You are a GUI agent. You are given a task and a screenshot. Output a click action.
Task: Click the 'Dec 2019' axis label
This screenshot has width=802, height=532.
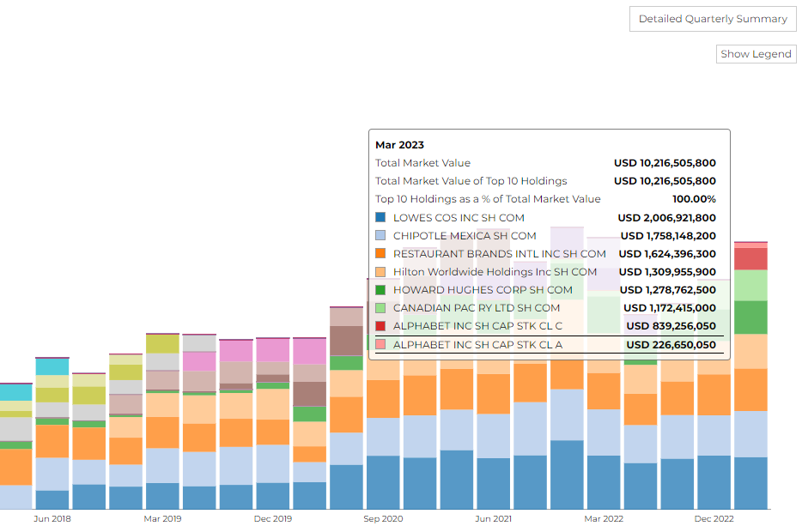272,519
